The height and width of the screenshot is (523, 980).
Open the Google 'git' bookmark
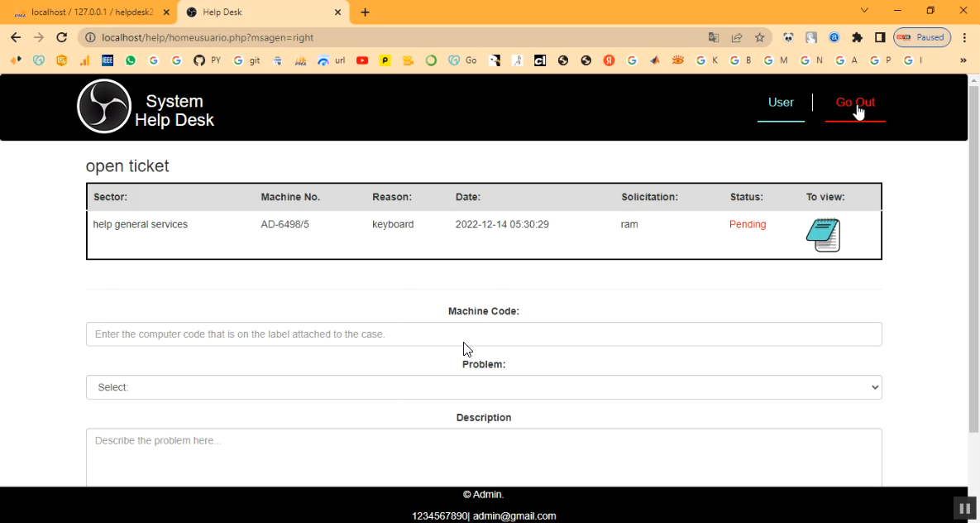point(246,60)
